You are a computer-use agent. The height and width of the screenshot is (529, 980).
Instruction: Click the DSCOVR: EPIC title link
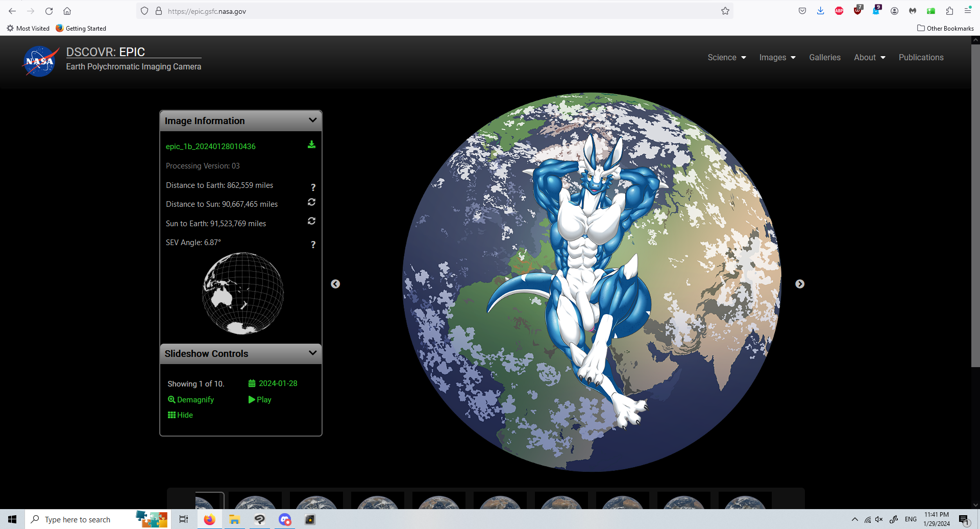tap(106, 52)
